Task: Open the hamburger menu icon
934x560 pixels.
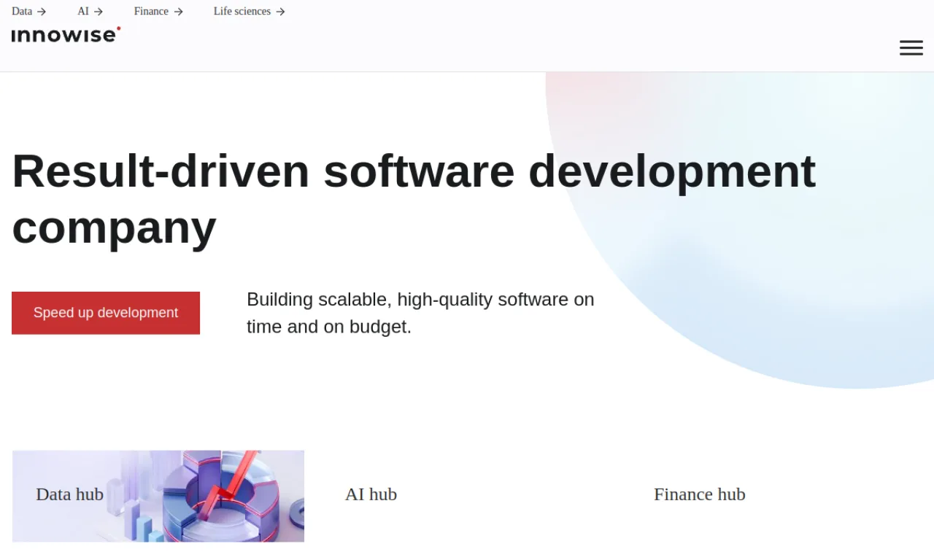Action: (x=911, y=48)
